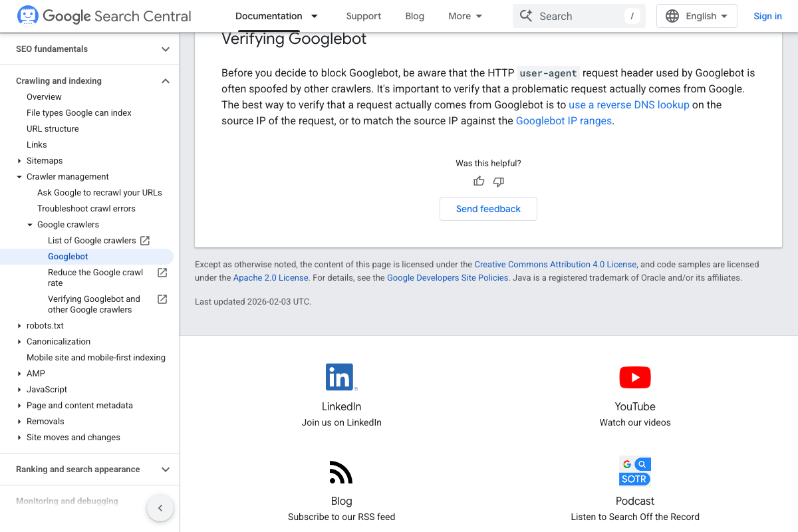This screenshot has width=798, height=532.
Task: Click the RSS feed Blog icon
Action: pos(341,472)
